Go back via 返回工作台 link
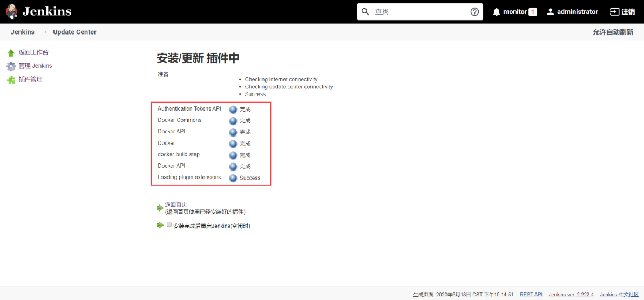 pos(33,52)
